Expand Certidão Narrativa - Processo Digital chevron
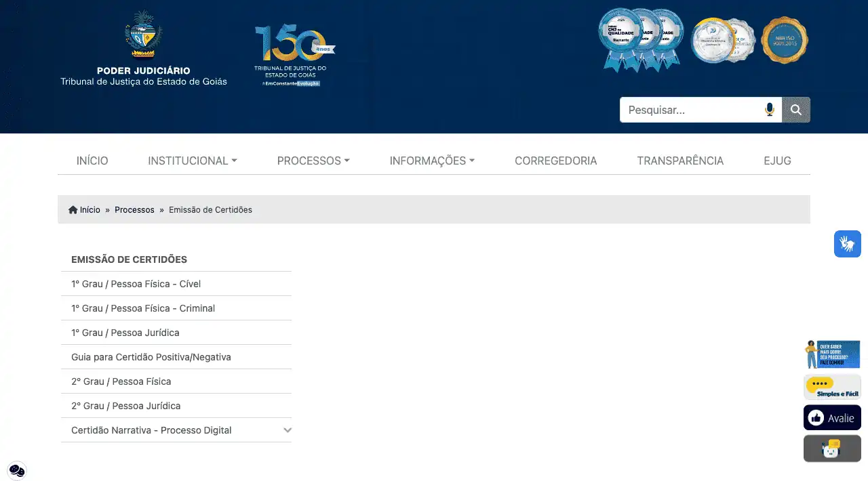This screenshot has height=481, width=868. 288,430
